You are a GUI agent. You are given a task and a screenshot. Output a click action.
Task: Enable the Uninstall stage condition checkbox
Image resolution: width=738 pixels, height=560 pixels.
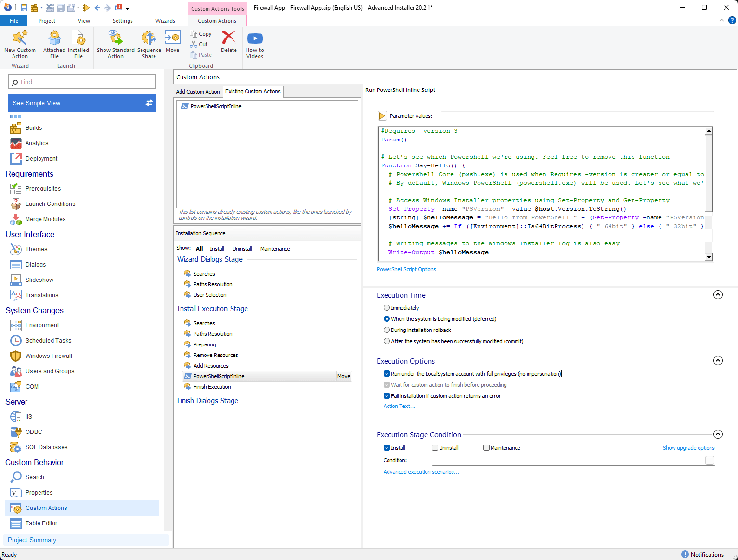[x=435, y=448]
